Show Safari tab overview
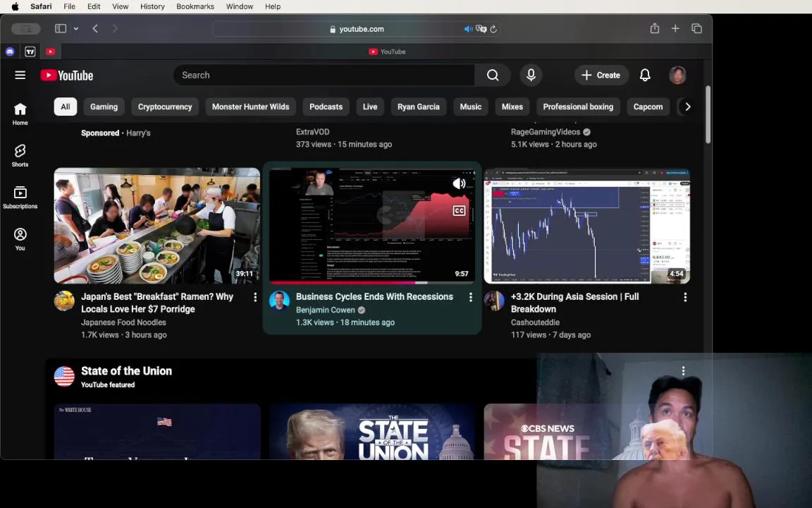The width and height of the screenshot is (812, 508). [696, 28]
